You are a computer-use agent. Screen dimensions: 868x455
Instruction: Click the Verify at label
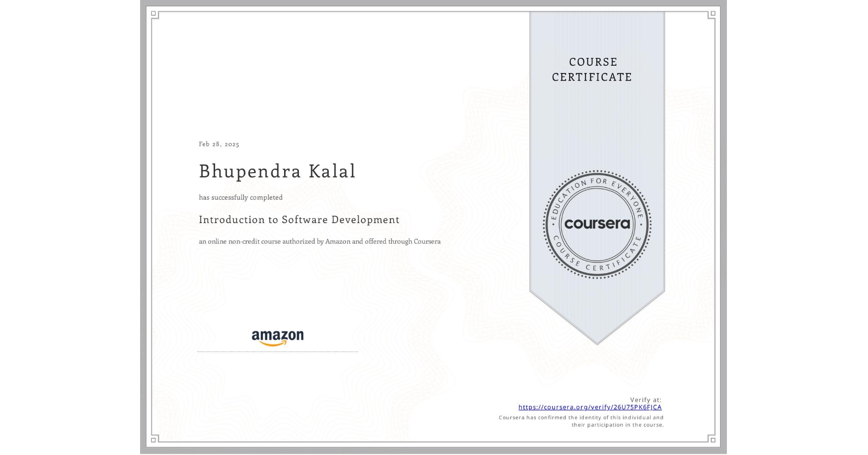[x=645, y=399]
